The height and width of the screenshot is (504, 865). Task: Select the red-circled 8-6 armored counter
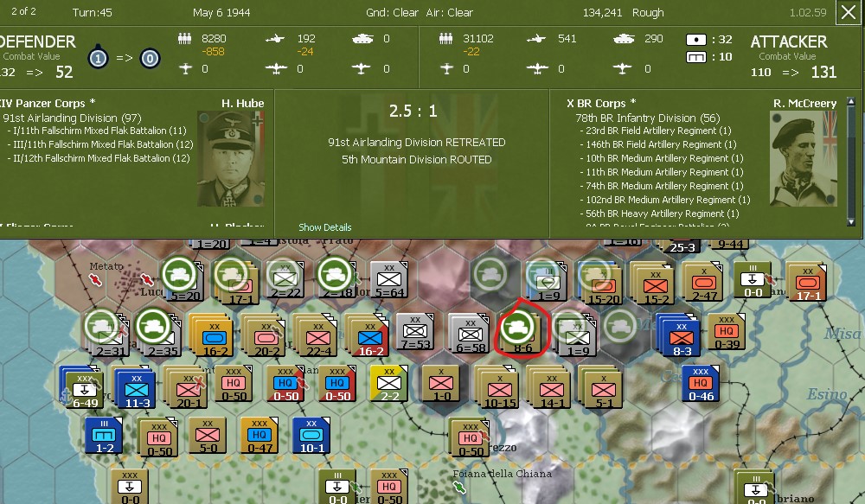[518, 332]
